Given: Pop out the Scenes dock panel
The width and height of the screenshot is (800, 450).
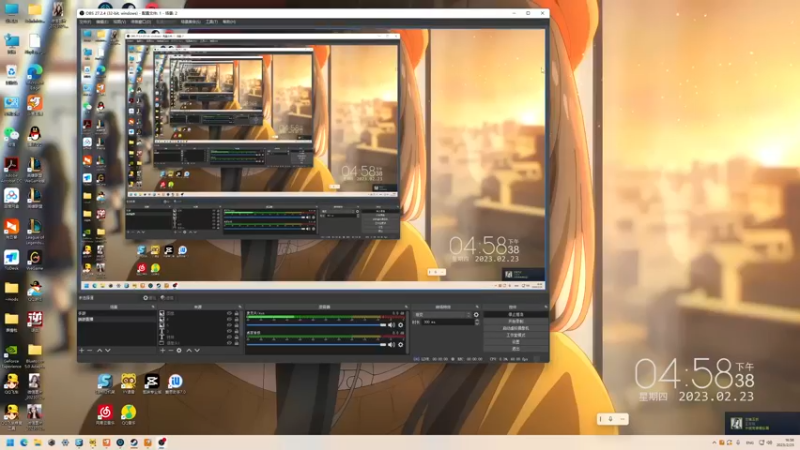Looking at the screenshot, I should (x=153, y=307).
